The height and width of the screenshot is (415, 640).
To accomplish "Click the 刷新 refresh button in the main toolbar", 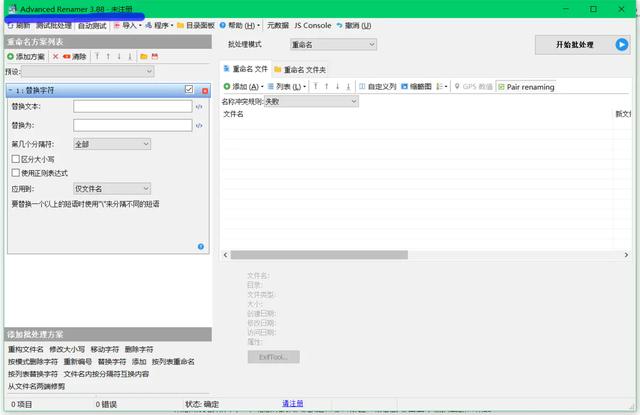I will [19, 26].
